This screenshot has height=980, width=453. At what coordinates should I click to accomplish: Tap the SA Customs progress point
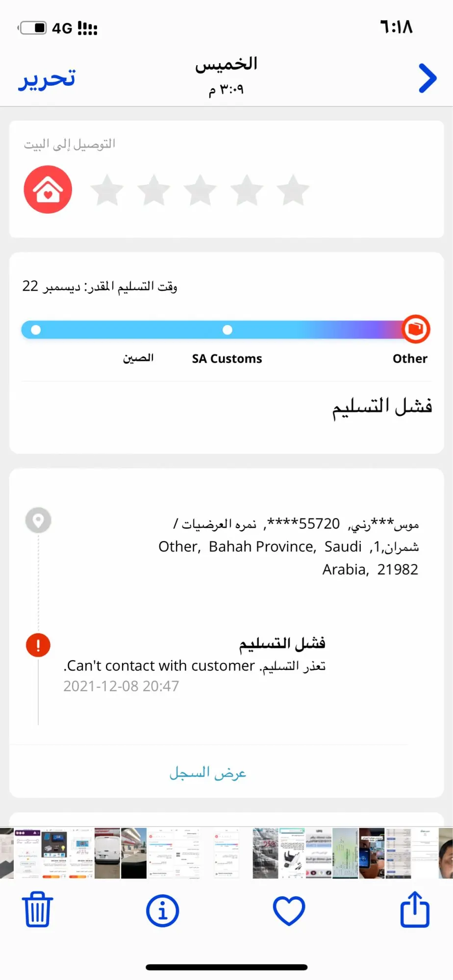tap(227, 330)
